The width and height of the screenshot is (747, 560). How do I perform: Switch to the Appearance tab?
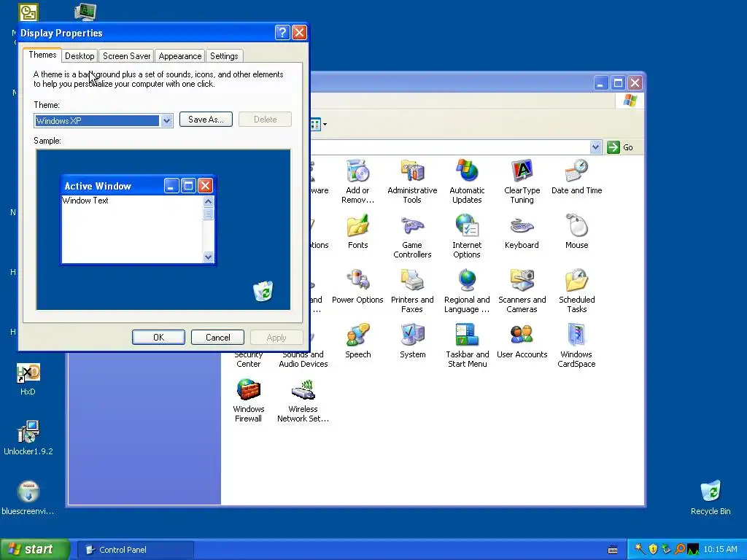(180, 55)
